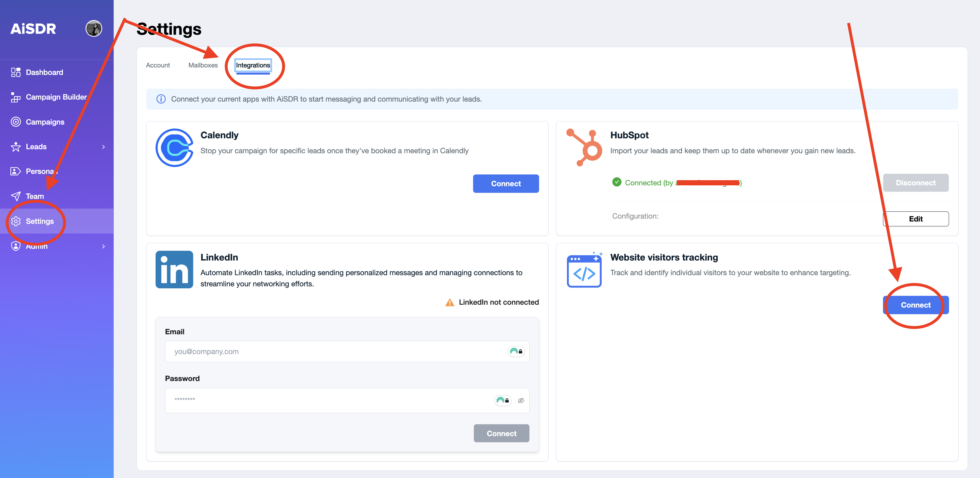Viewport: 980px width, 478px height.
Task: Click the Calendly description text
Action: (334, 151)
